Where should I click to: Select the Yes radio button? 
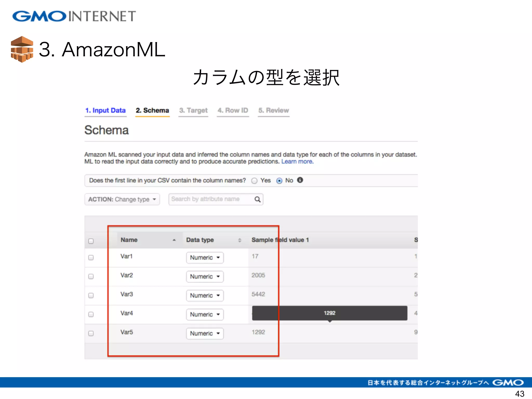tap(254, 181)
